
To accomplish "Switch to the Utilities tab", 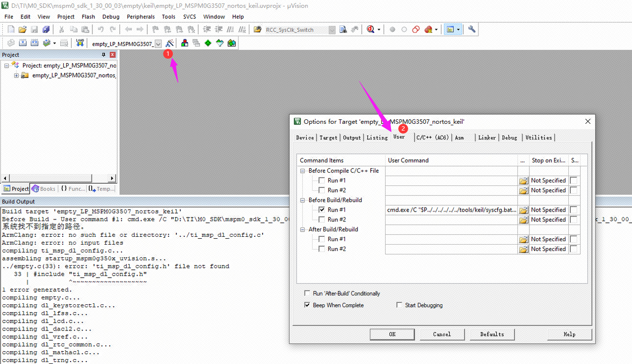I will [539, 138].
